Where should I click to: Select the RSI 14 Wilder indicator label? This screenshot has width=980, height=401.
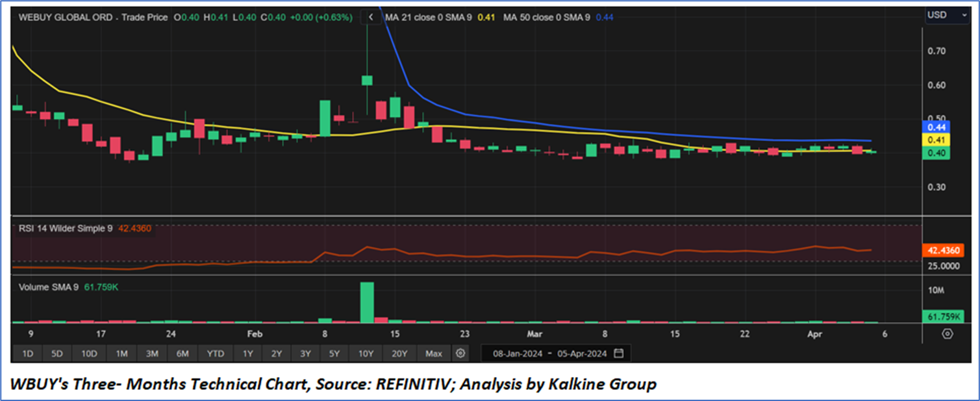(x=66, y=229)
